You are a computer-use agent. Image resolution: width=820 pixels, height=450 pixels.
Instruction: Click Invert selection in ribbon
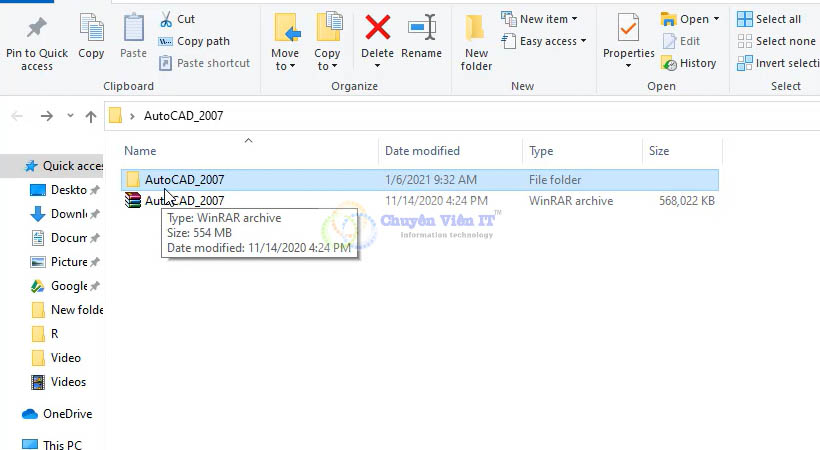[778, 63]
